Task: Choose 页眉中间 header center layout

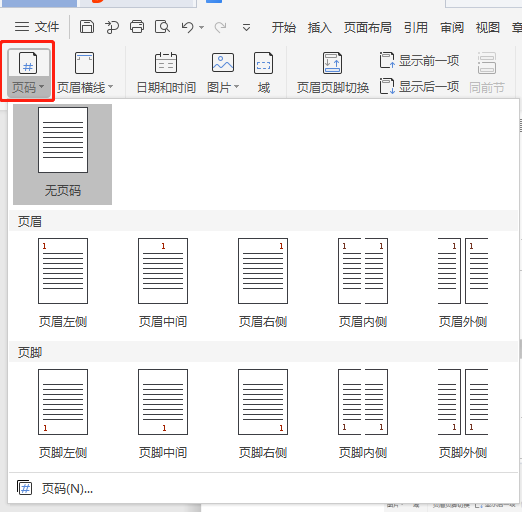Action: [163, 283]
